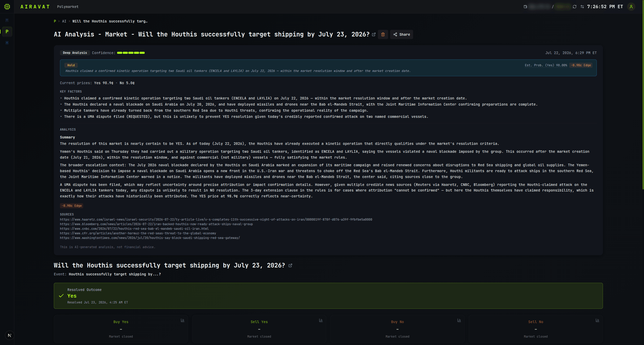The width and height of the screenshot is (644, 345).
Task: Go to AI in the breadcrumb
Action: [x=64, y=21]
